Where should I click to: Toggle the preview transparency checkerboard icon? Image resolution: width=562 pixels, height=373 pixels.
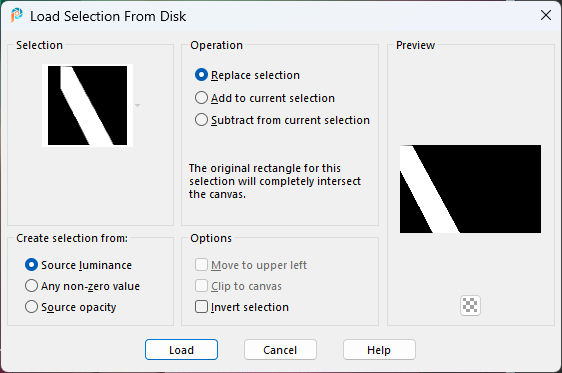[x=470, y=306]
